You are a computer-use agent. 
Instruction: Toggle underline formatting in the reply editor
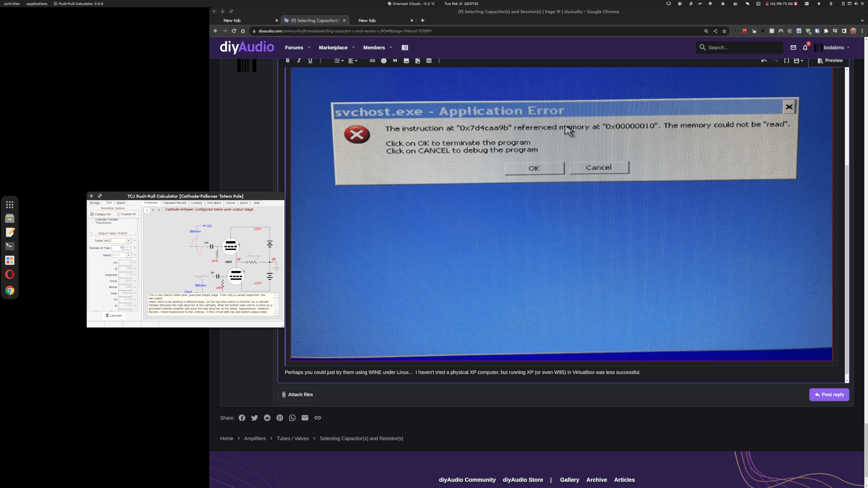click(x=310, y=61)
